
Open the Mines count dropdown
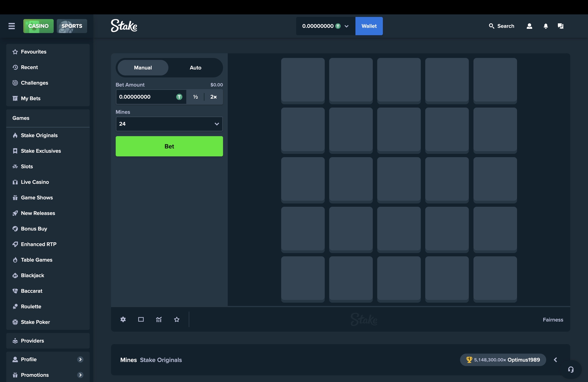coord(169,124)
